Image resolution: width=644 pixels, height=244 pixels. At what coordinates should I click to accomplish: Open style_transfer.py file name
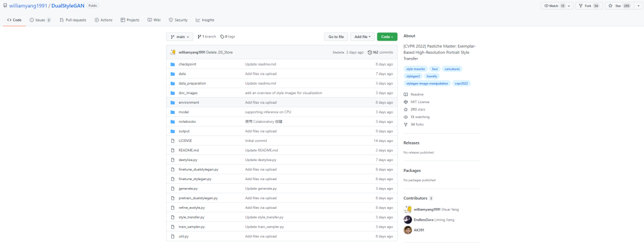191,217
